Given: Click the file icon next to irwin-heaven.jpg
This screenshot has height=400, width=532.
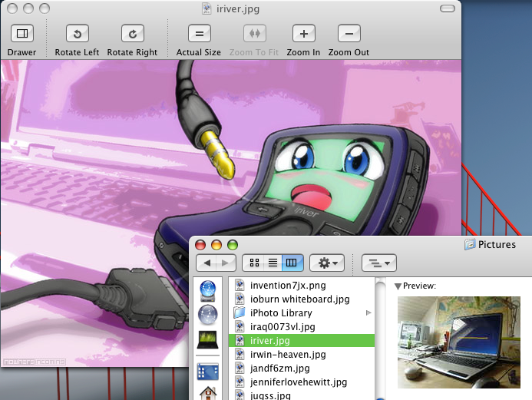Looking at the screenshot, I should (x=240, y=355).
